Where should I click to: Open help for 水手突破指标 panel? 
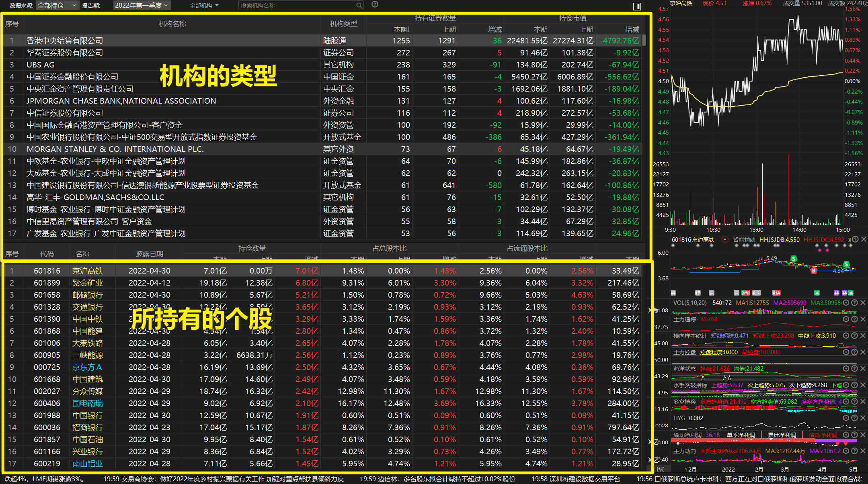(854, 385)
